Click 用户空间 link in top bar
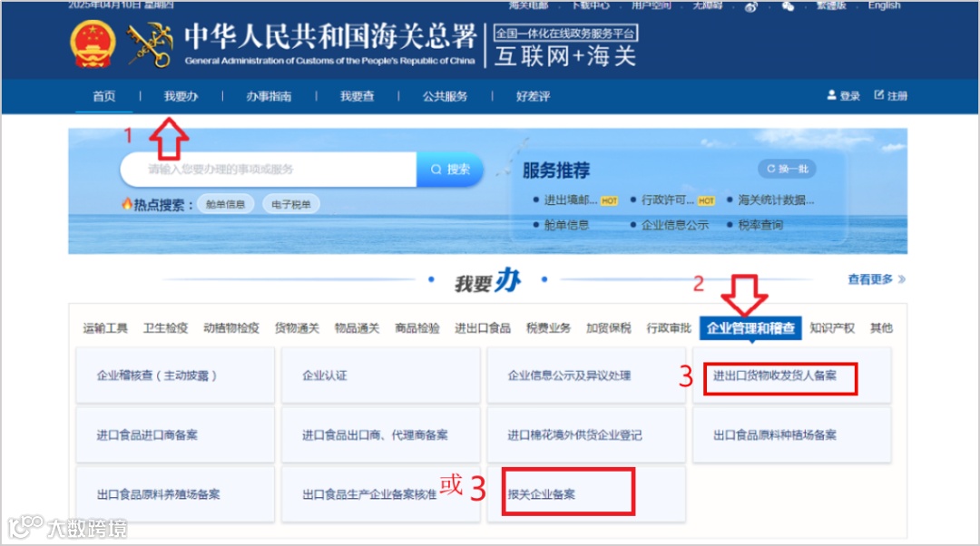 point(651,5)
